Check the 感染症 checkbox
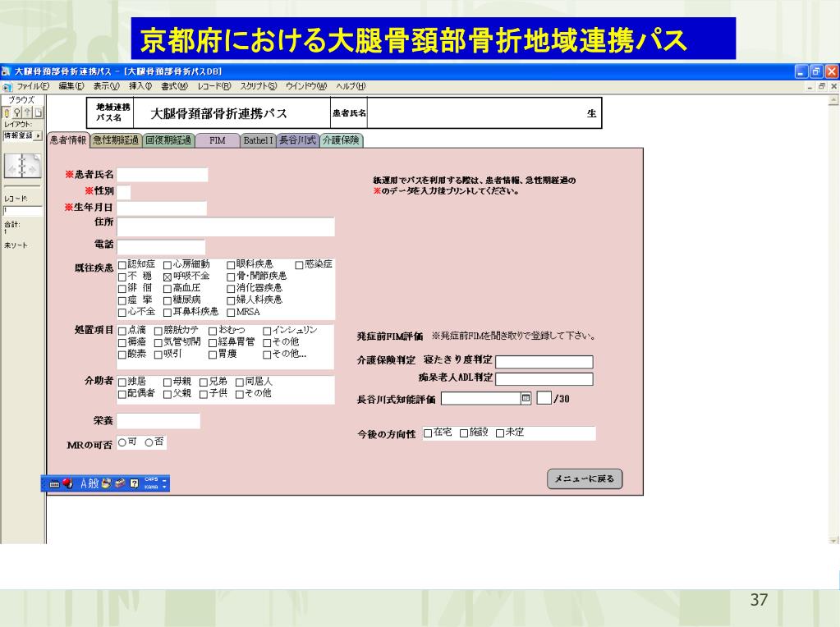This screenshot has width=840, height=627. click(x=299, y=265)
